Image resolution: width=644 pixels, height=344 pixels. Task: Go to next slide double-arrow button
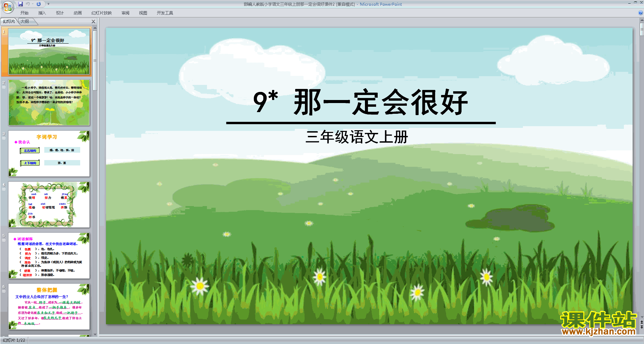point(642,327)
